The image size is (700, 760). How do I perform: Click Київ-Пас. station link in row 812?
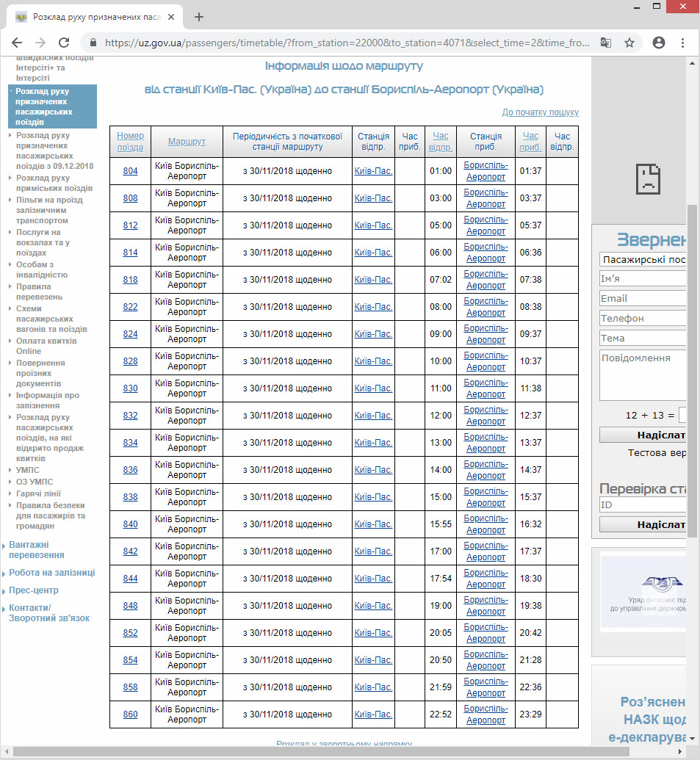point(373,225)
